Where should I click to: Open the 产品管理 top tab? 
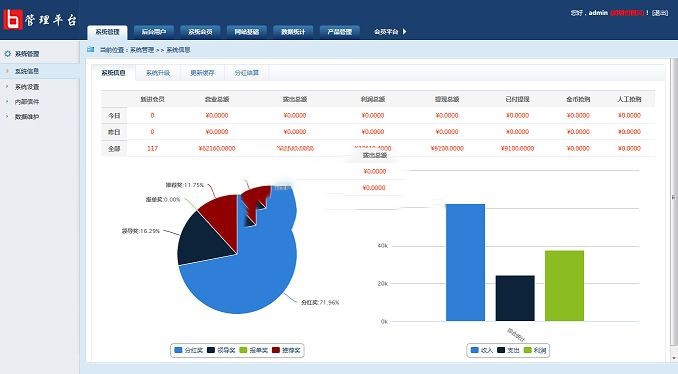tap(340, 32)
